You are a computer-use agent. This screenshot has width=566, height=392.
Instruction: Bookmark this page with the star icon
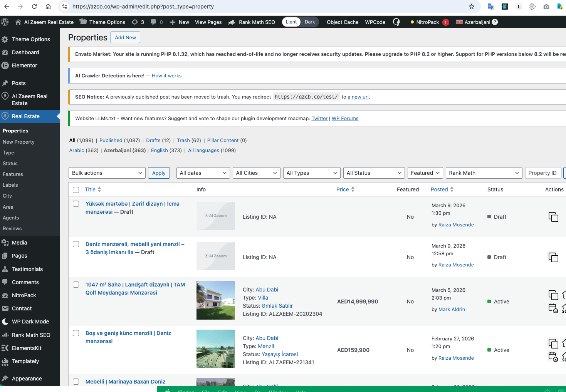tap(472, 7)
